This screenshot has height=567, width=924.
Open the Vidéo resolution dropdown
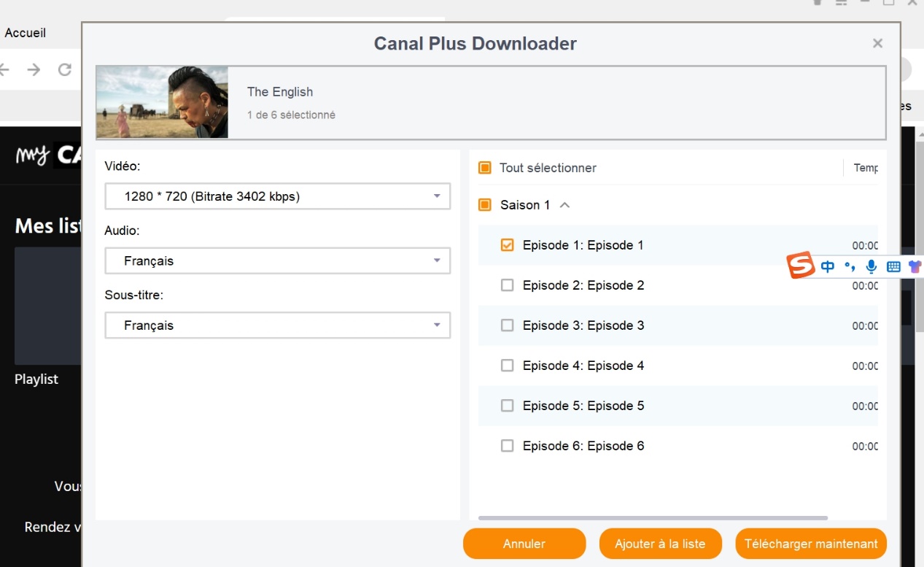pos(278,196)
